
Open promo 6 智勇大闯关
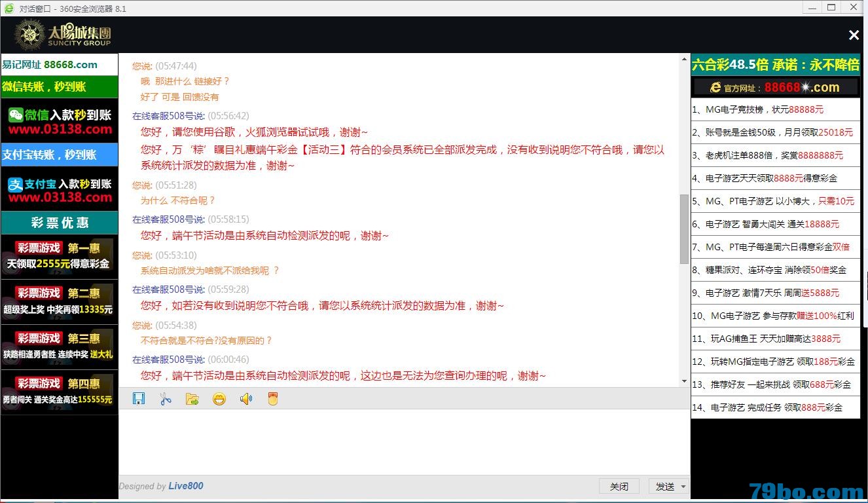776,224
